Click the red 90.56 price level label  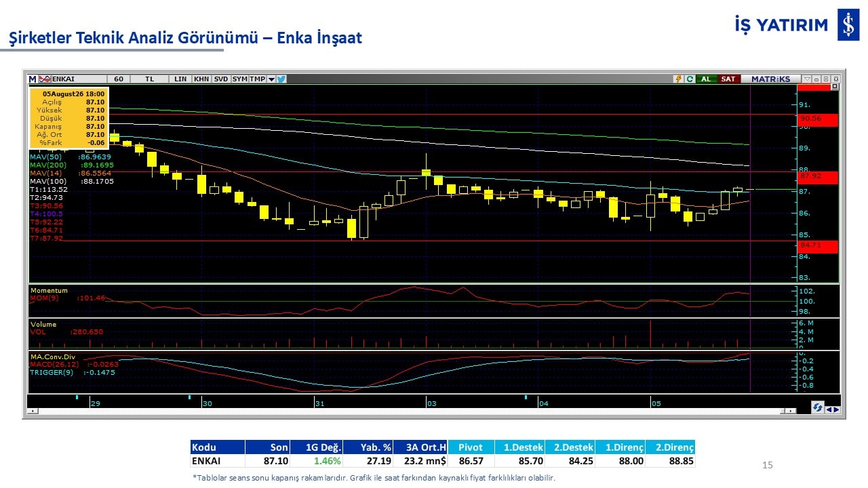tap(818, 119)
